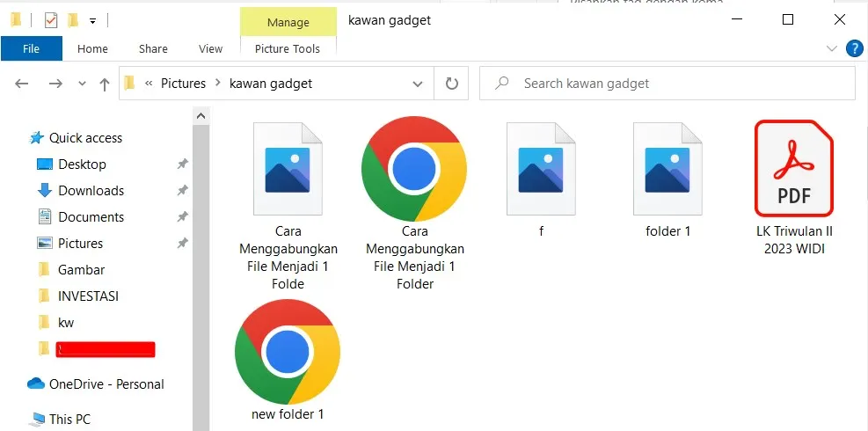Open the Share ribbon tab
This screenshot has height=431, width=868.
pos(153,48)
